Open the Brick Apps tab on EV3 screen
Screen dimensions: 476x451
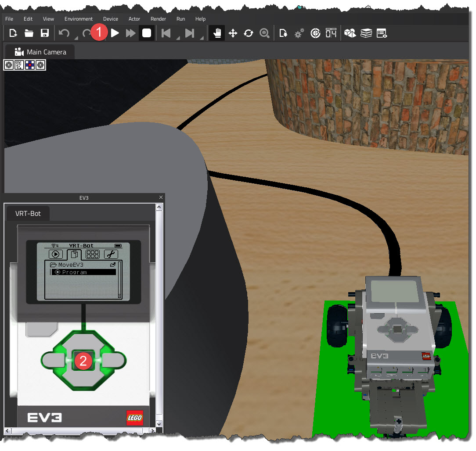coord(93,254)
